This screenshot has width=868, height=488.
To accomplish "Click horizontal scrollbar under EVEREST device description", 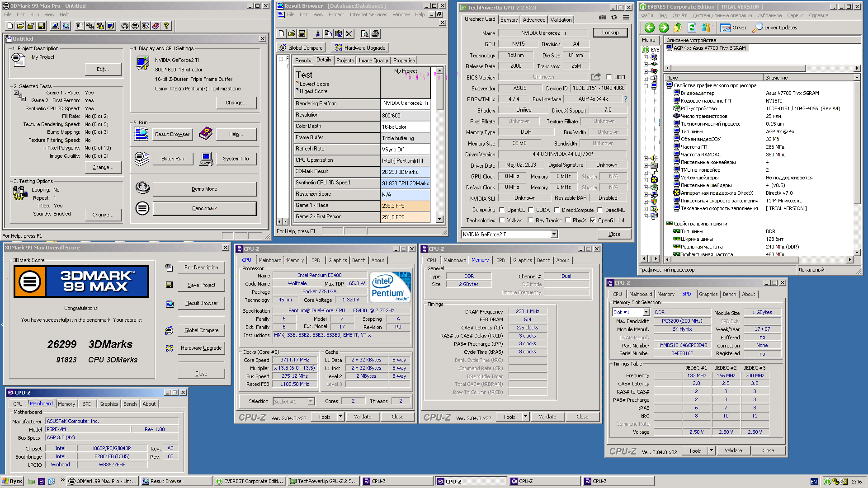I will coord(762,68).
